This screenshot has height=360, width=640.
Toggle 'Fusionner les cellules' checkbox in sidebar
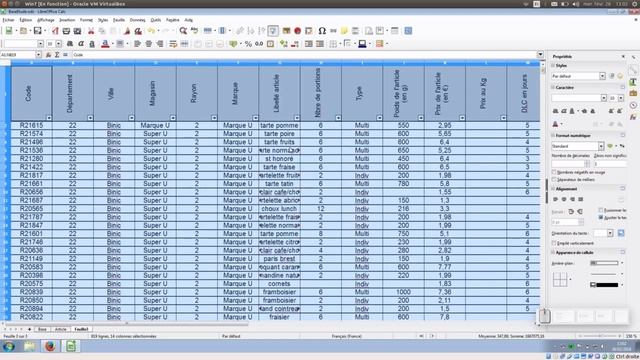600,210
